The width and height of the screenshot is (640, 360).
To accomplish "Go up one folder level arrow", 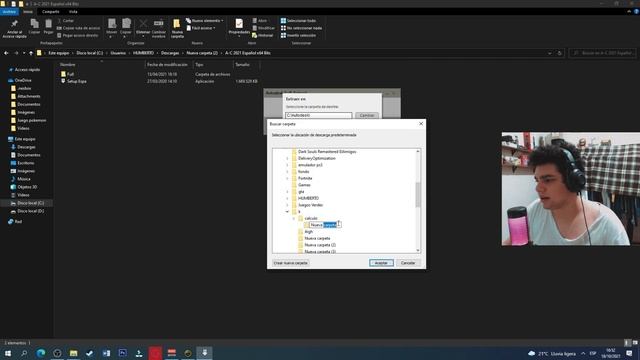I will [x=31, y=53].
